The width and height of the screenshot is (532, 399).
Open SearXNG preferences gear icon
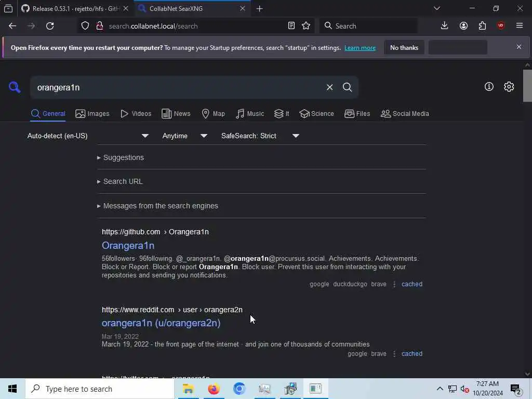tap(509, 87)
